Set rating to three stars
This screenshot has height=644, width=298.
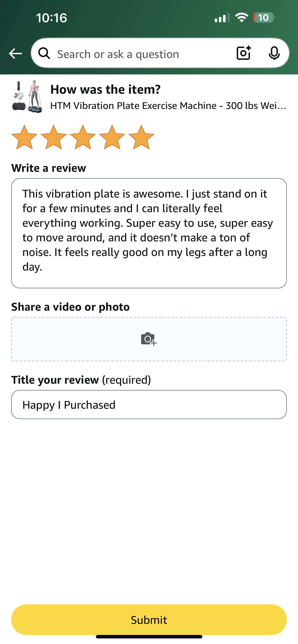[83, 137]
